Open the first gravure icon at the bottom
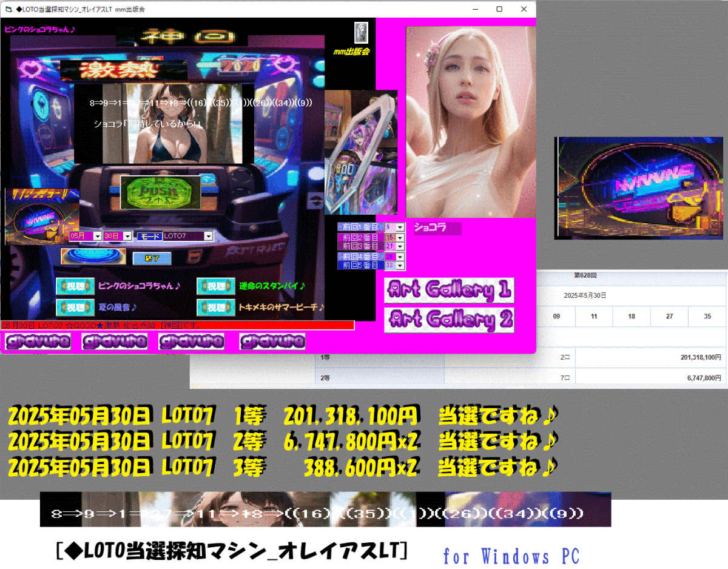 click(37, 342)
